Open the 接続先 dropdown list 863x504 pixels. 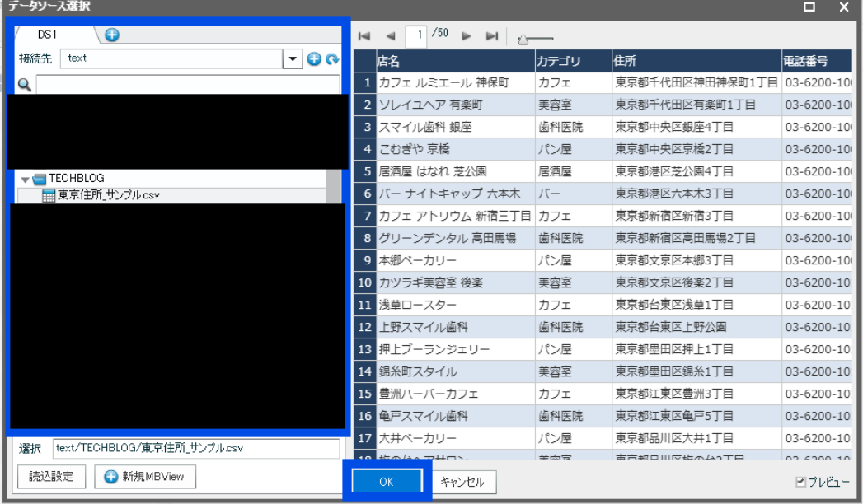coord(293,59)
